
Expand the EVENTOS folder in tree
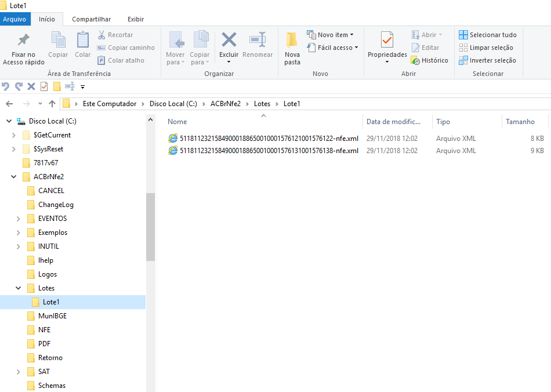[x=18, y=219]
